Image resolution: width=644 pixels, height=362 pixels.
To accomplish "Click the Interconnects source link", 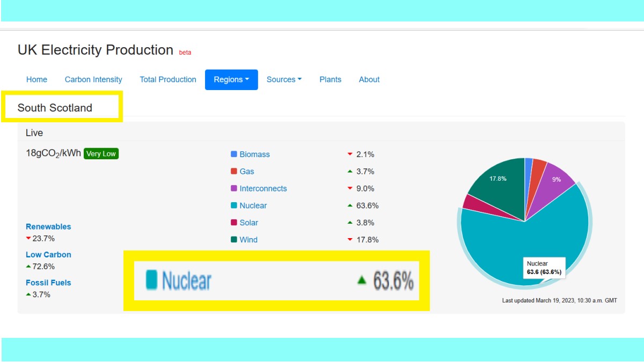I will (x=263, y=189).
